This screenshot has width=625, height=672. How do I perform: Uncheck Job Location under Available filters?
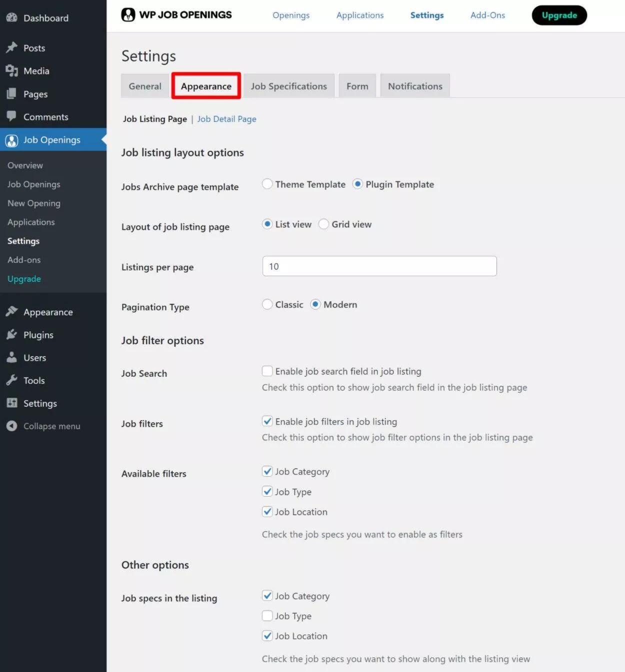click(267, 512)
